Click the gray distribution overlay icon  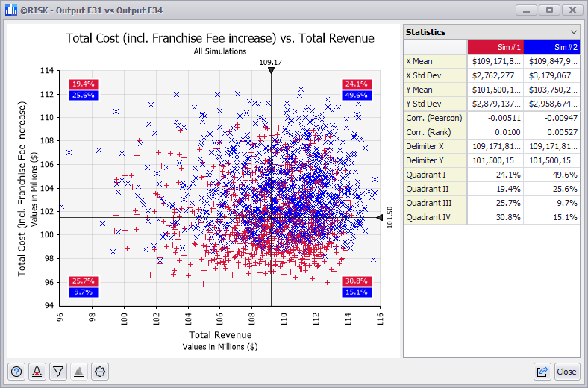pyautogui.click(x=79, y=371)
